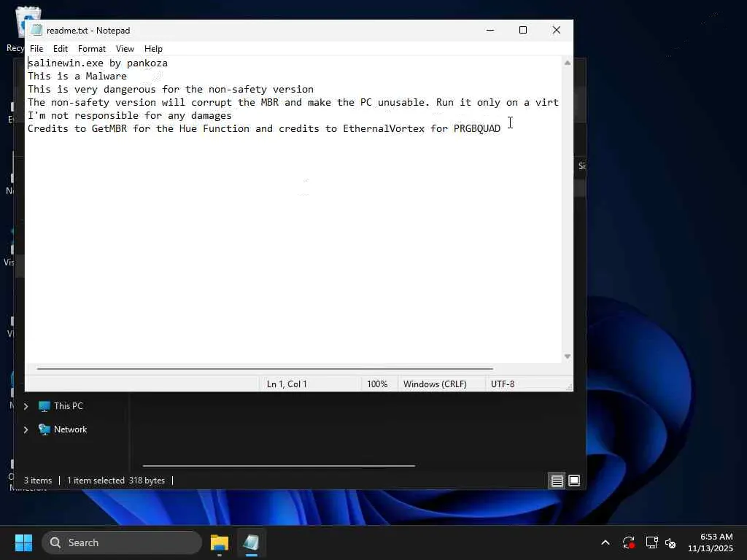Switch Explorer to details view
The width and height of the screenshot is (747, 560).
pos(557,481)
